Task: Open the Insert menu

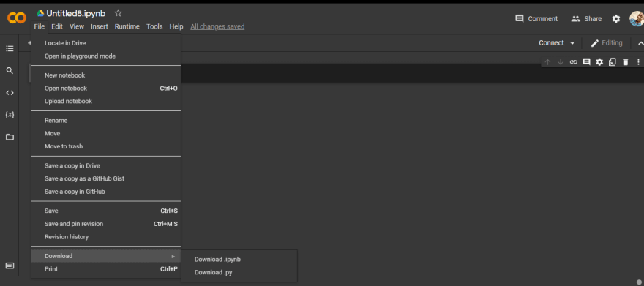Action: point(100,26)
